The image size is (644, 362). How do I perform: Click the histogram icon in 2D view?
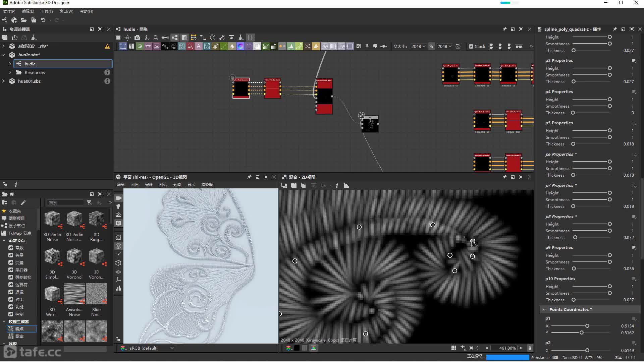[346, 185]
